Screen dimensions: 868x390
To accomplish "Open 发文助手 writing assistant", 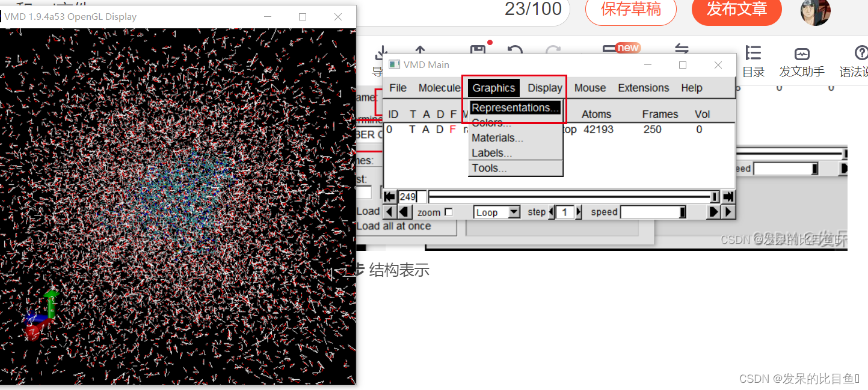I will coord(802,61).
